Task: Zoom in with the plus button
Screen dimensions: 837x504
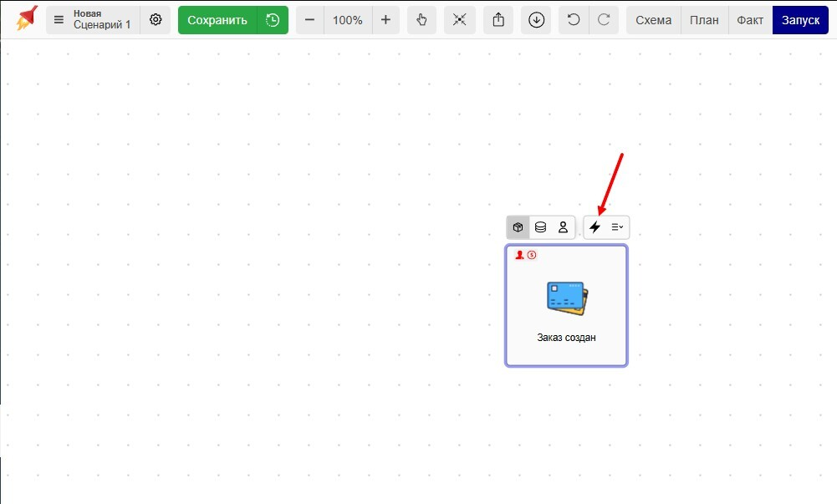Action: (x=385, y=20)
